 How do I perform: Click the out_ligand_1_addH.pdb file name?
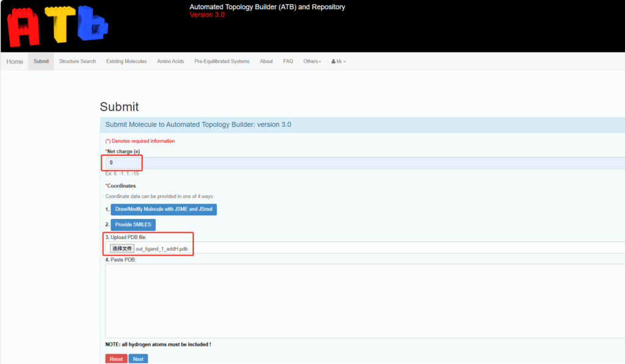coord(162,249)
